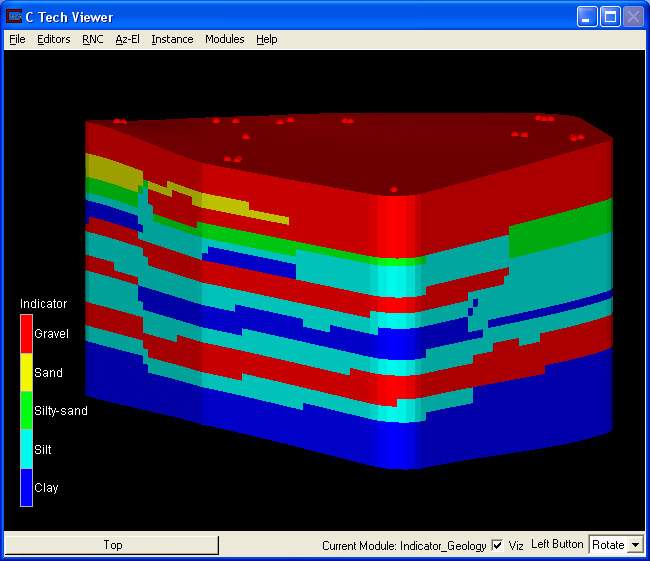Image resolution: width=650 pixels, height=561 pixels.
Task: Open the Instance menu
Action: coord(172,39)
